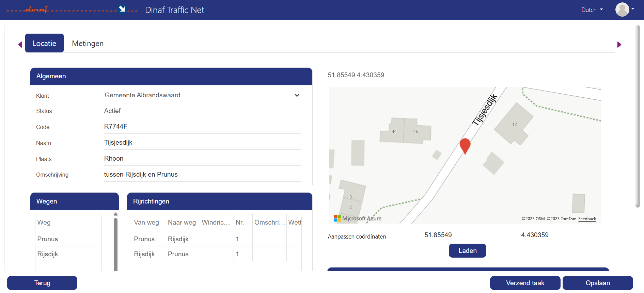644x293 pixels.
Task: Click the Omschrijving column header in Rijrichtingen
Action: [269, 223]
